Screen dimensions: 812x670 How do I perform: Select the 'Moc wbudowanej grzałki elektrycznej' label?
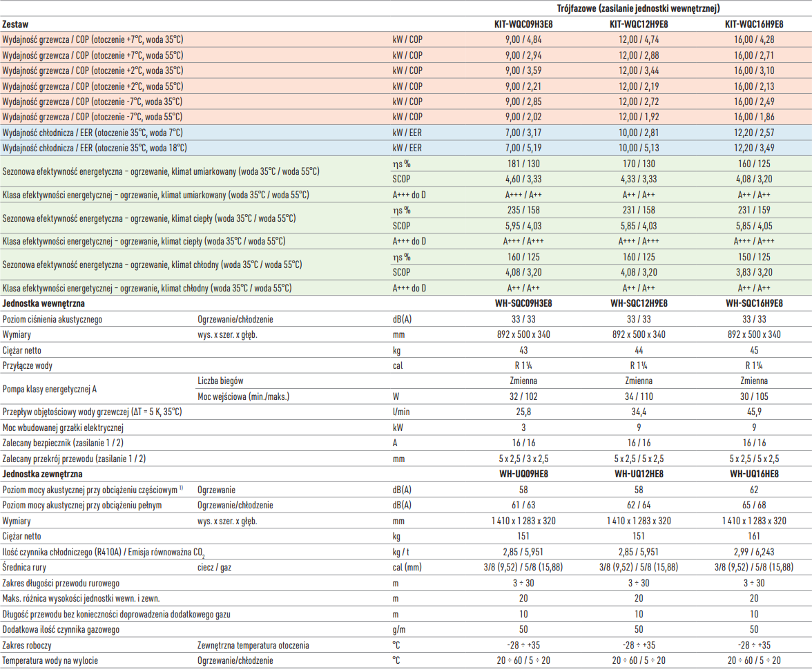[x=63, y=428]
